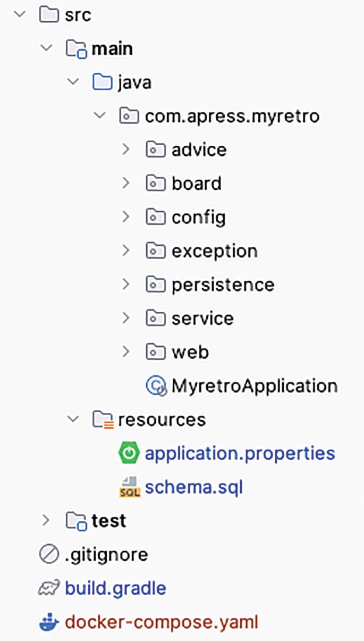Click the resources root folder icon
Screen dimensions: 364x641
tap(103, 420)
